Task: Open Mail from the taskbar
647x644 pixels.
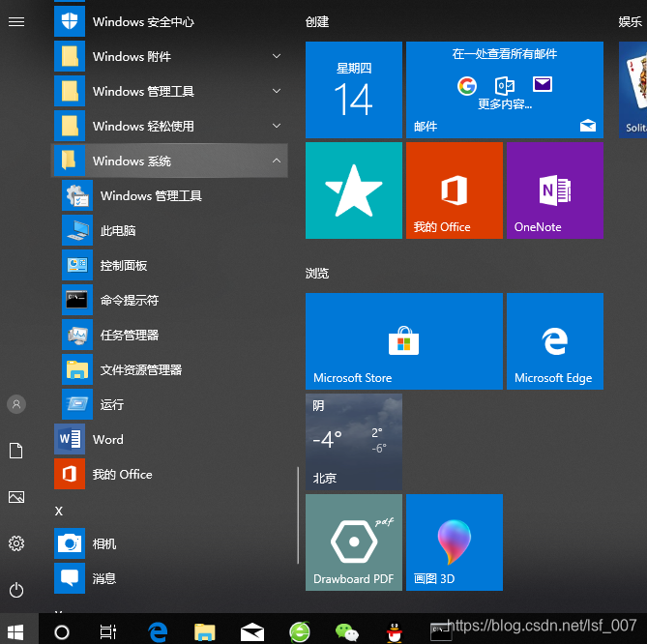Action: 252,631
